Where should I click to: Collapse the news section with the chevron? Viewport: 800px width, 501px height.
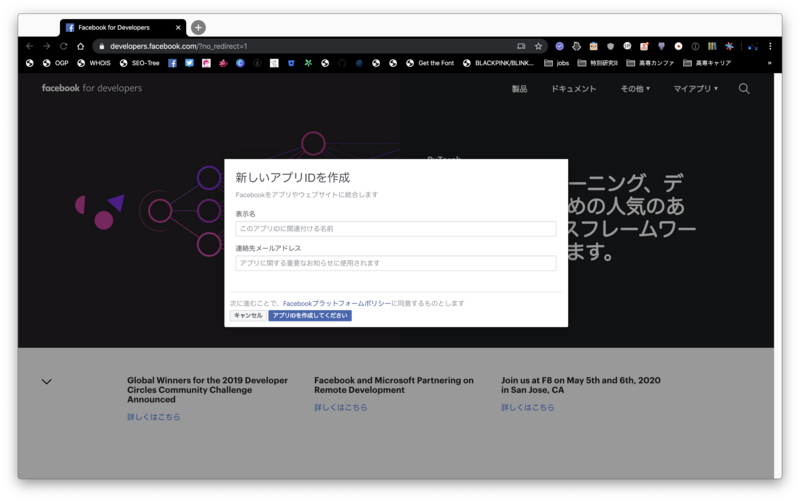click(46, 382)
